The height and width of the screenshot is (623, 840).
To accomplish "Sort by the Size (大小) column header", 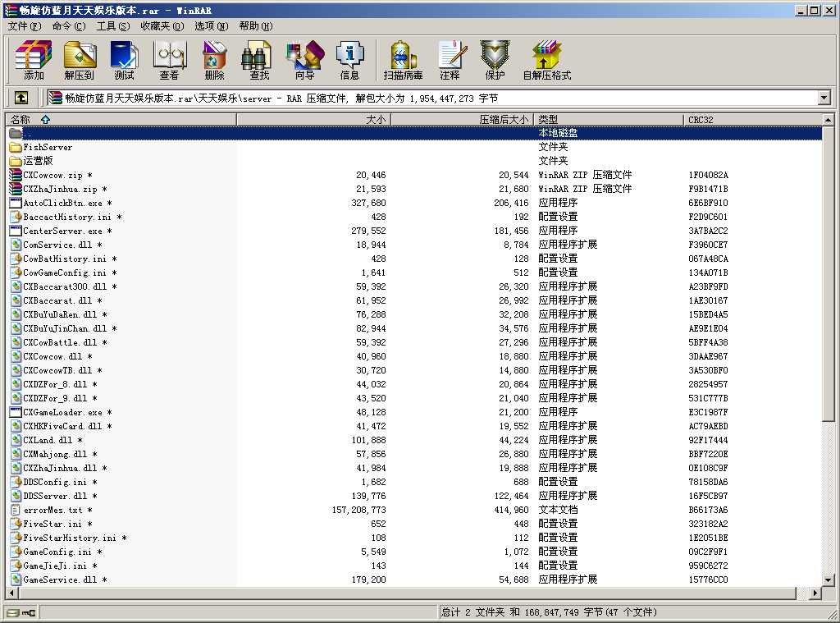I will (x=313, y=120).
